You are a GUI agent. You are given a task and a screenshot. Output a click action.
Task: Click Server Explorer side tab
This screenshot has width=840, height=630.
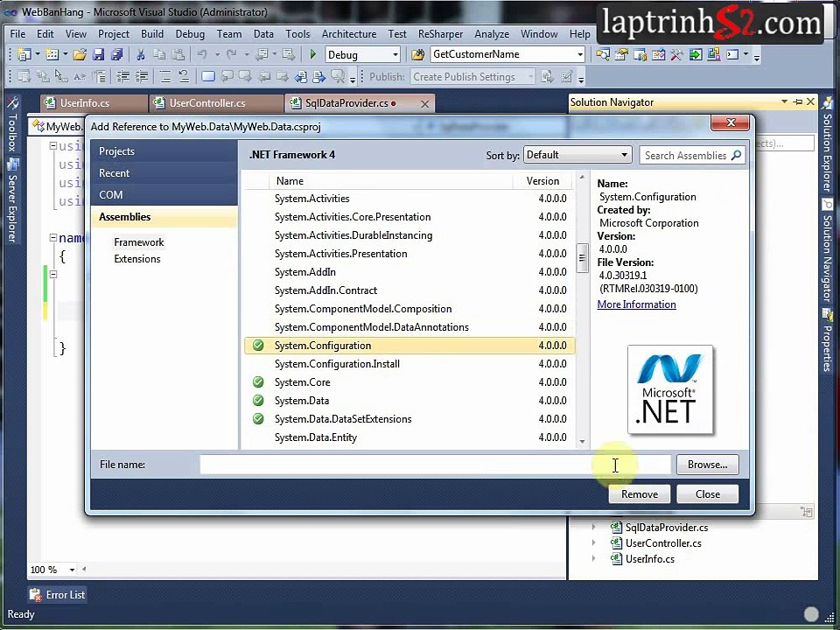(12, 200)
